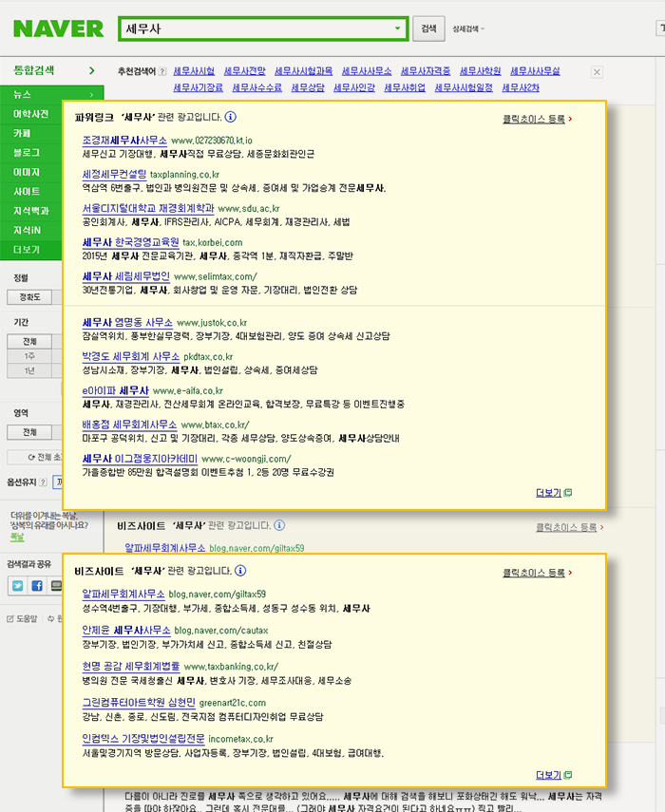
Task: Open the 인컴텍스 기장및법인설립전문 ad link
Action: [x=143, y=739]
